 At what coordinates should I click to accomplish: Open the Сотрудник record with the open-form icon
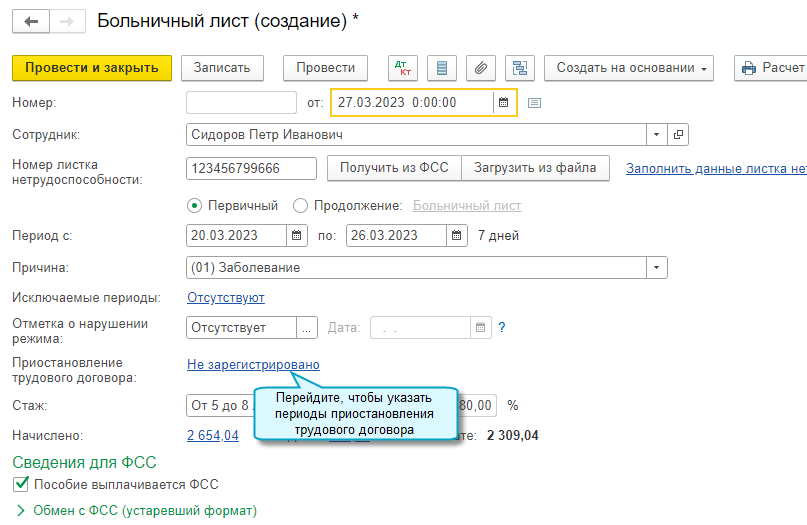[x=678, y=135]
